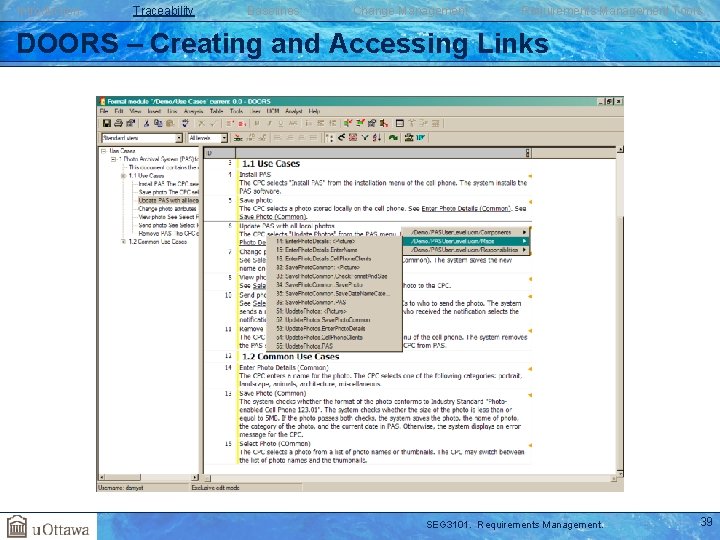720x540 pixels.
Task: Select 'Update PAS with all local' tree item
Action: click(x=169, y=201)
